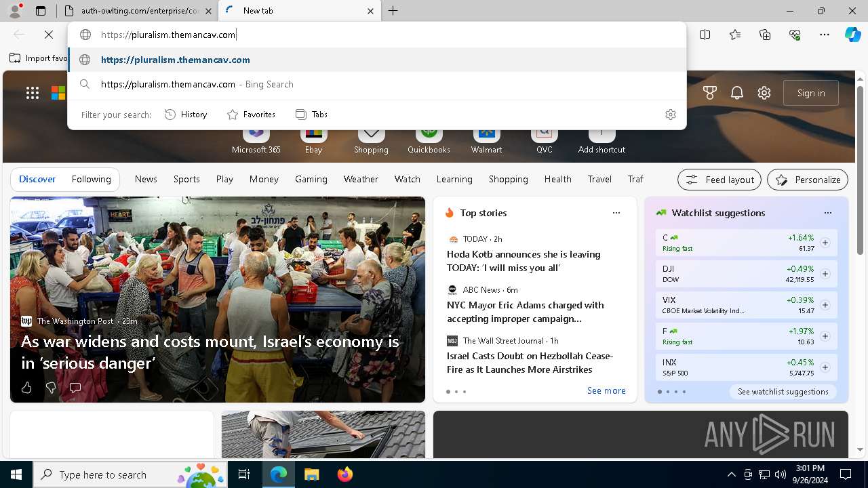Open the profile icon in the title bar

coord(15,11)
